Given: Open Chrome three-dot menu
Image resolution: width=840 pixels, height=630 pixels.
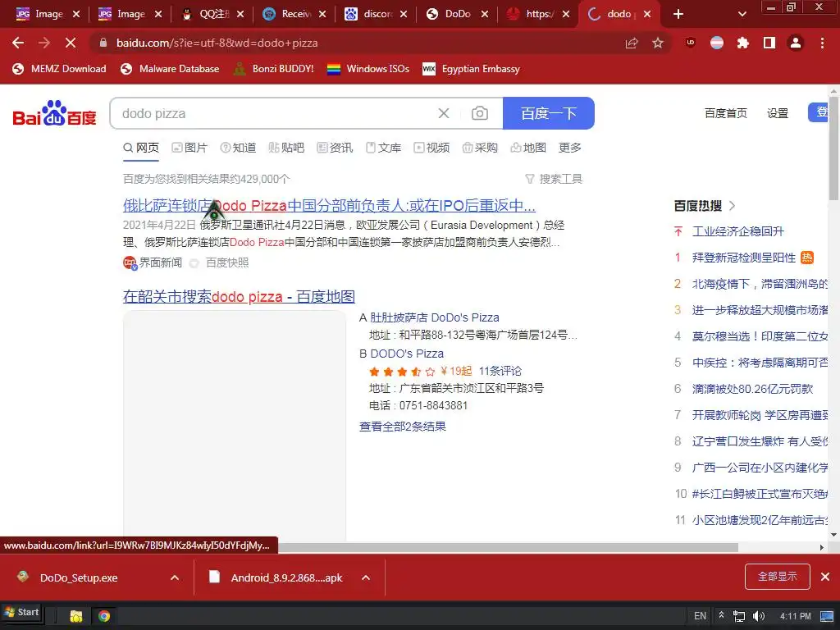Looking at the screenshot, I should coord(822,43).
